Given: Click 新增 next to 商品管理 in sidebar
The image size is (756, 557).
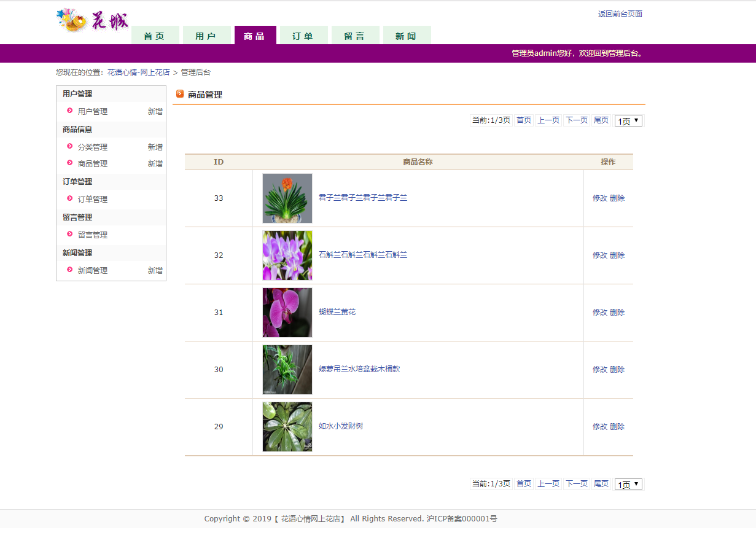Looking at the screenshot, I should tap(155, 163).
